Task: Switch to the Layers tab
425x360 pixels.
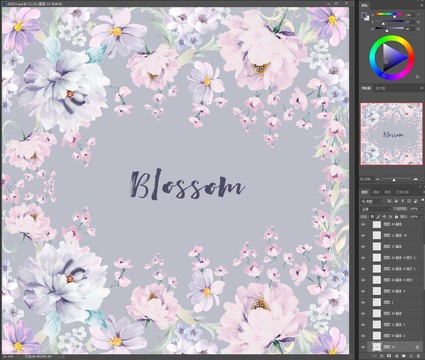Action: (365, 192)
